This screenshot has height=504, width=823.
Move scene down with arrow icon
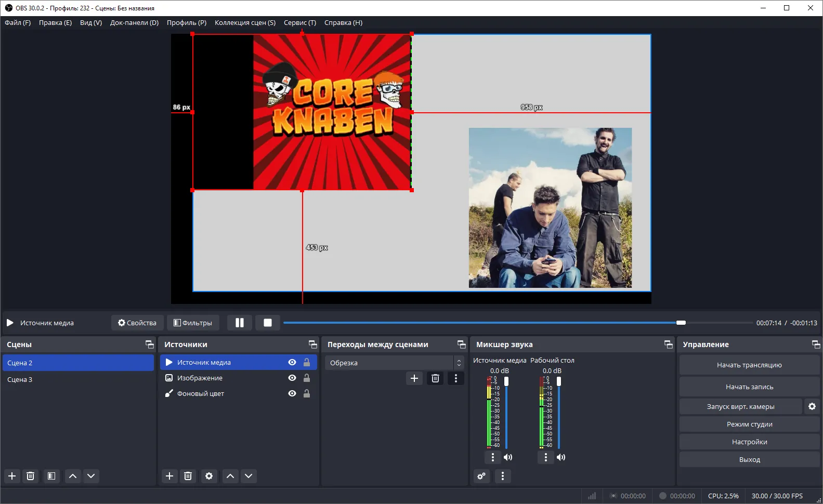[x=91, y=476]
